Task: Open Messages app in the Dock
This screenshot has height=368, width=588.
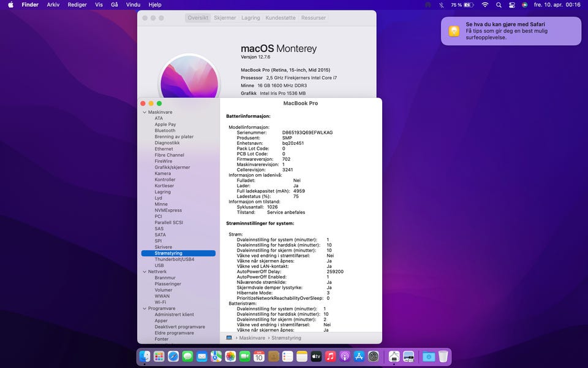Action: tap(187, 356)
